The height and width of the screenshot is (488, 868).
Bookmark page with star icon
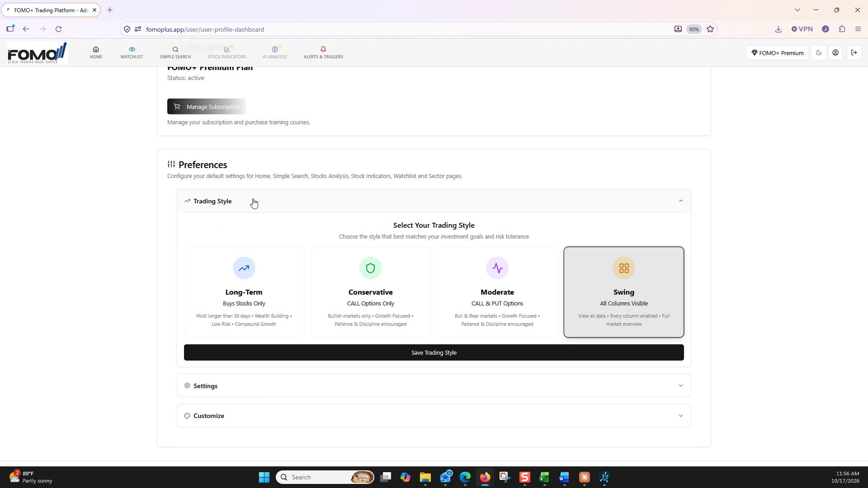click(x=710, y=29)
